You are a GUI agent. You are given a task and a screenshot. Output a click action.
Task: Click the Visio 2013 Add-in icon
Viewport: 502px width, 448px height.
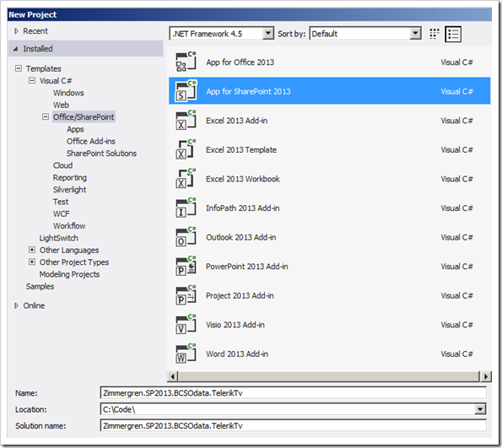click(186, 324)
